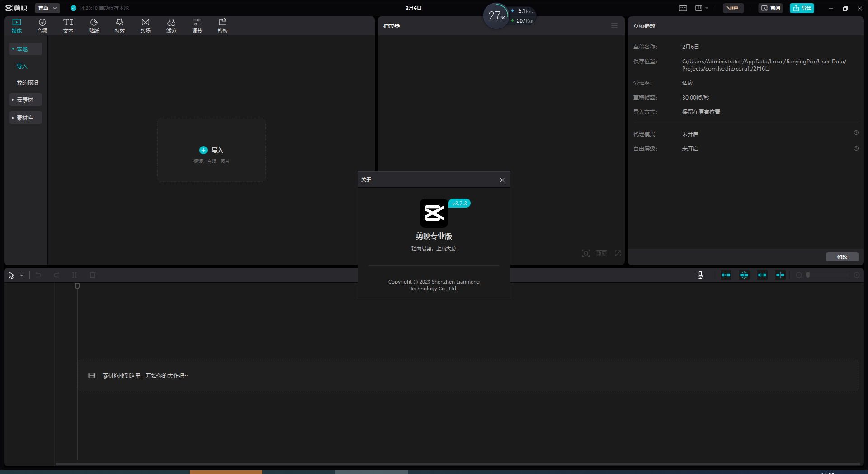Screen dimensions: 868x474
Task: Open the 菜单 dropdown menu
Action: [x=47, y=8]
